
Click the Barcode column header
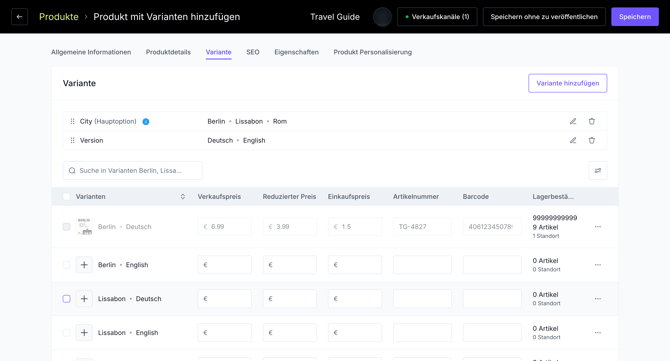[476, 197]
